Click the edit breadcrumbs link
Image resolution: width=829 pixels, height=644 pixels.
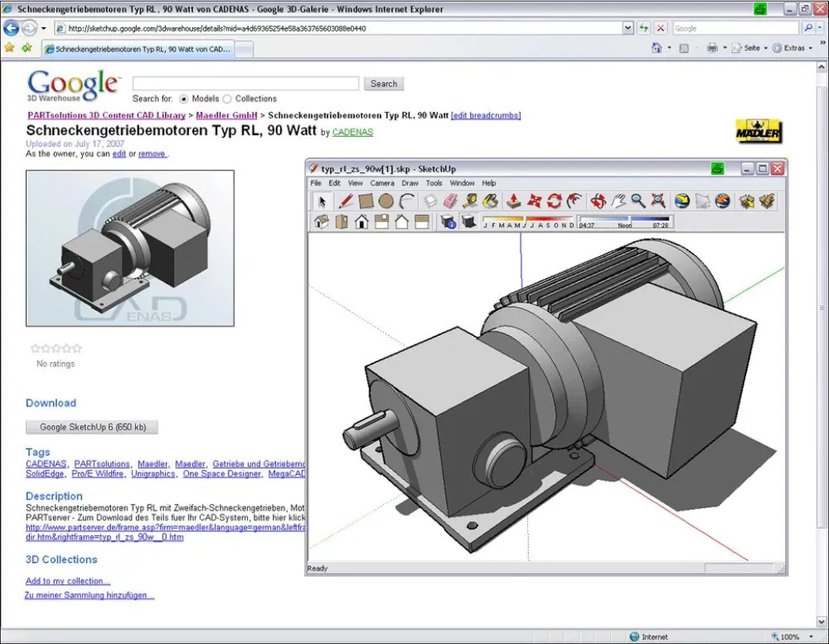[486, 115]
